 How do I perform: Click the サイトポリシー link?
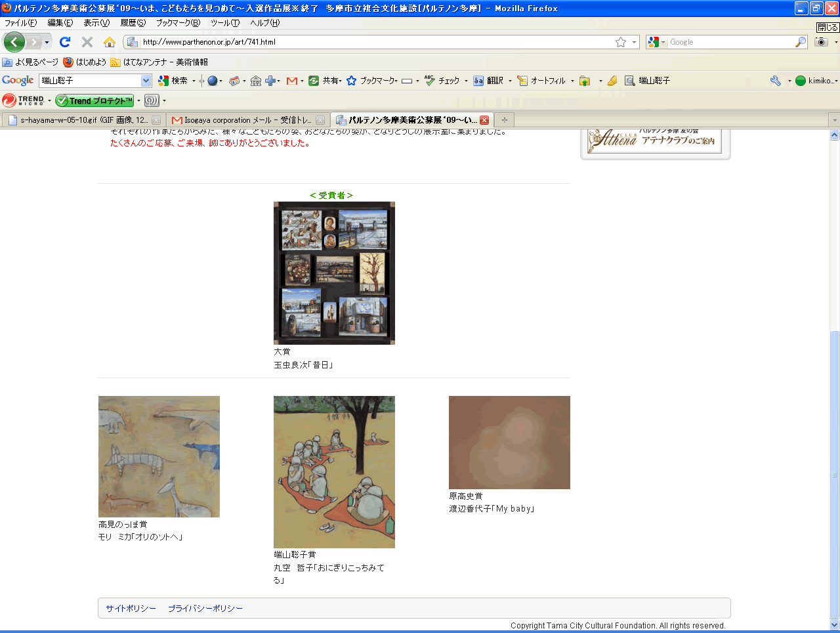[x=131, y=609]
